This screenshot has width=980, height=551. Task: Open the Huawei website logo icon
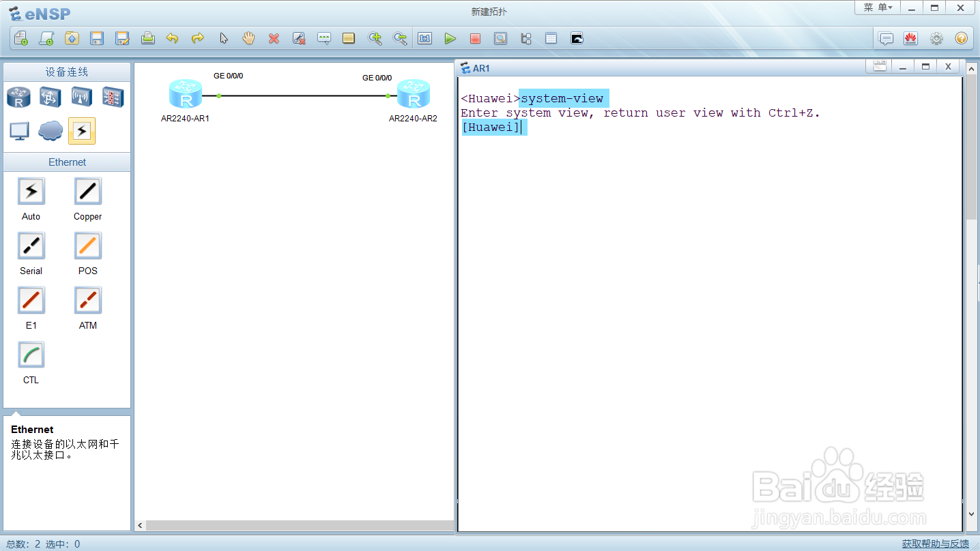tap(910, 39)
